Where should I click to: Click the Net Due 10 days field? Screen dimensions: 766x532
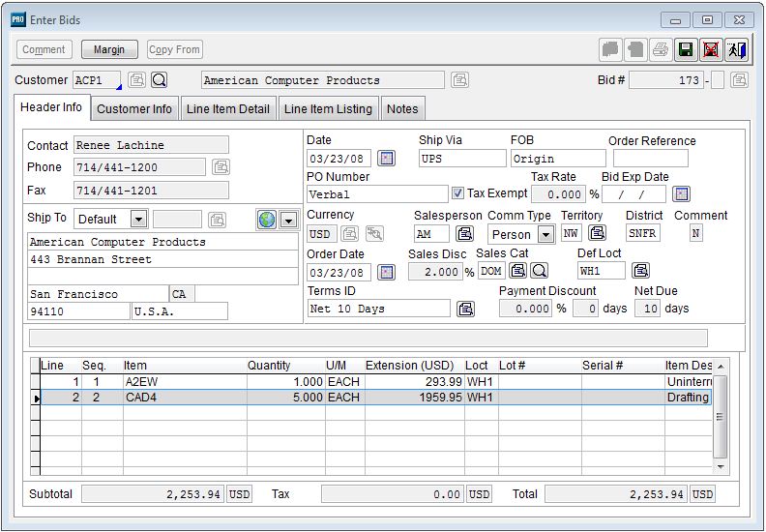click(x=647, y=309)
